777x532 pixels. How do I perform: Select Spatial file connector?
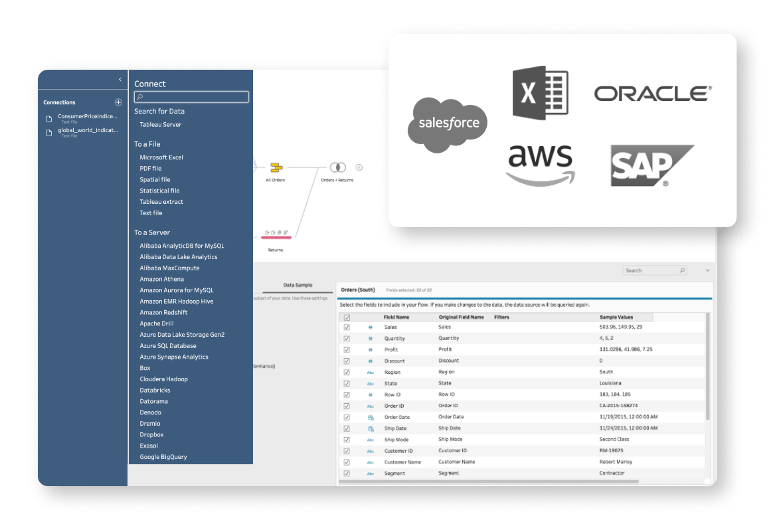155,179
